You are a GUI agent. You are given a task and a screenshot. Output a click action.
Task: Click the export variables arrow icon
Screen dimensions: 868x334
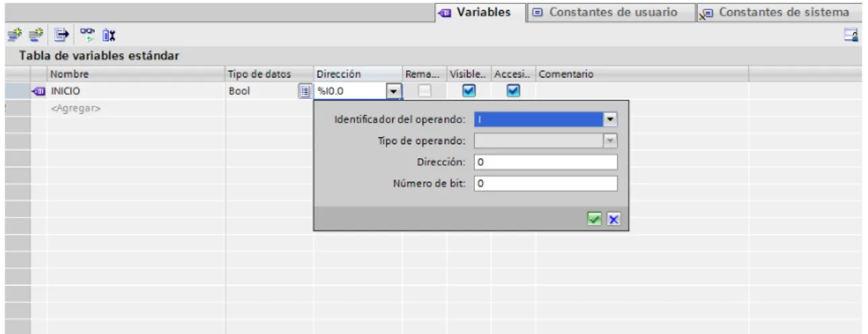click(x=62, y=34)
